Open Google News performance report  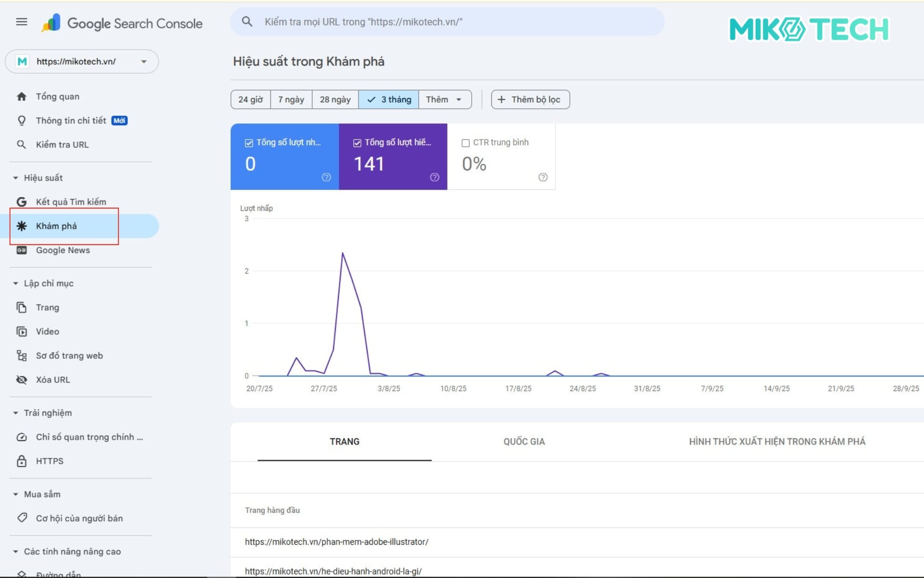click(63, 250)
